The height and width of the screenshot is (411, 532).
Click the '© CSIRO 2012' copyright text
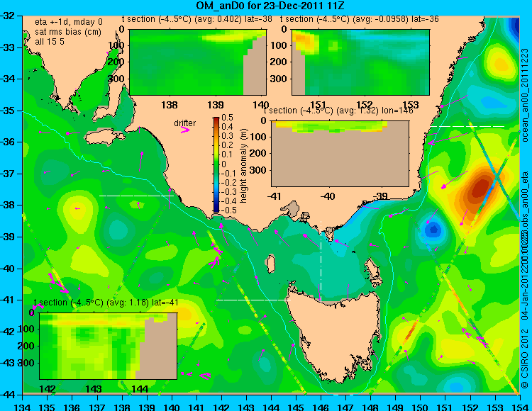(524, 358)
